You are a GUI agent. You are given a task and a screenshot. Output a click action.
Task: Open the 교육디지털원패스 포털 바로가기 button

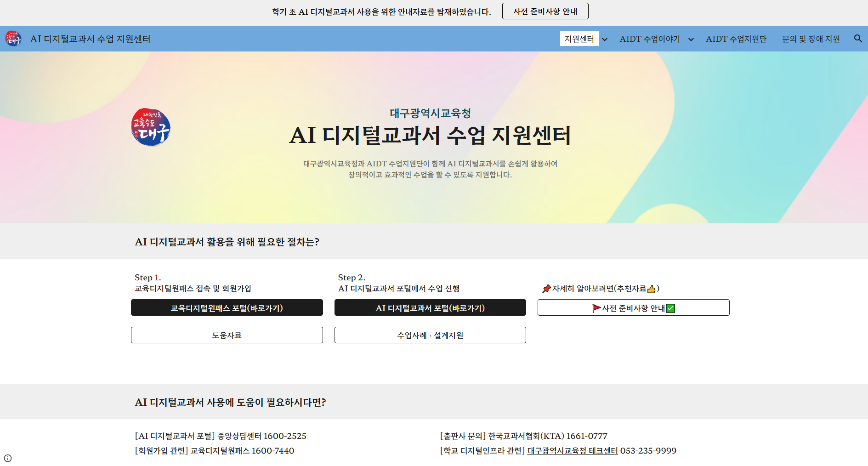pos(227,307)
